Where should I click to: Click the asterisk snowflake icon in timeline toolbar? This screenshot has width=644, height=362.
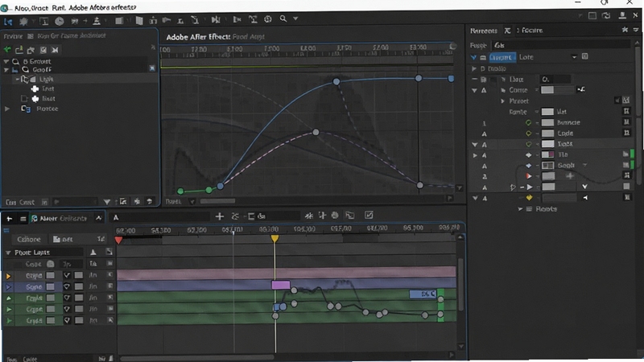click(309, 216)
